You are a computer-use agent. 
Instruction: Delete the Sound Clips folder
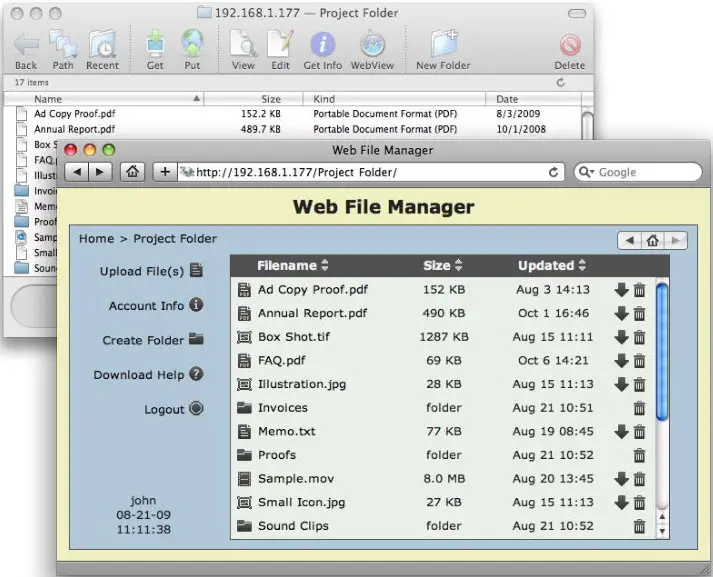point(639,526)
